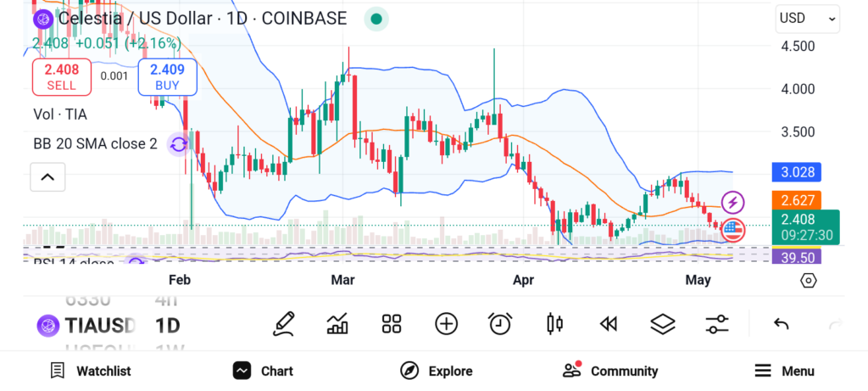
Task: Select the drawing pen tool
Action: coord(284,323)
